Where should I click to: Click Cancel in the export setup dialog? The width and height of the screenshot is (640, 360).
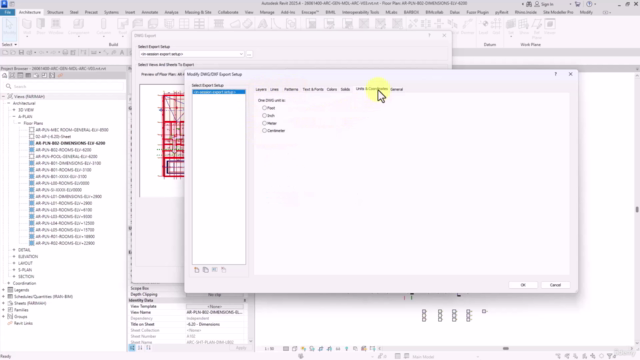click(x=555, y=285)
